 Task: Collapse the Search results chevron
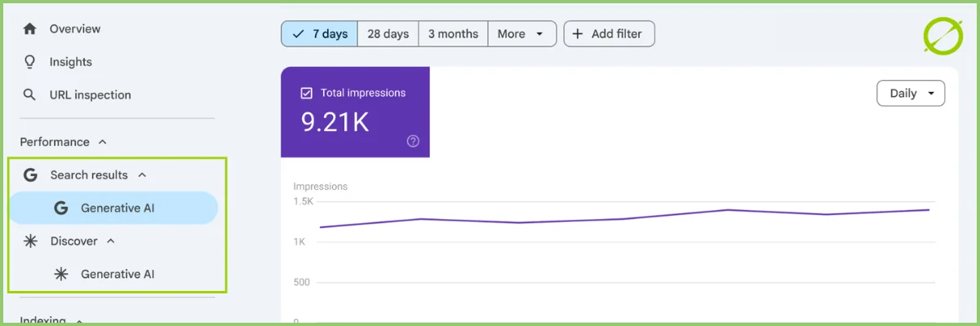pyautogui.click(x=142, y=174)
